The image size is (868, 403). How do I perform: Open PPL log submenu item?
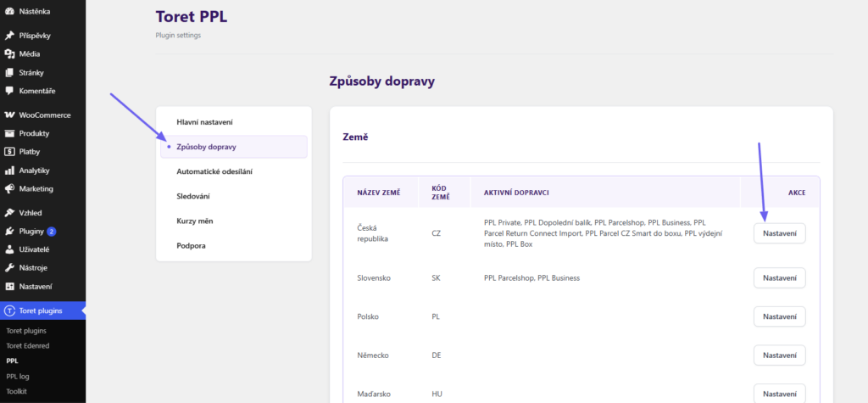18,376
